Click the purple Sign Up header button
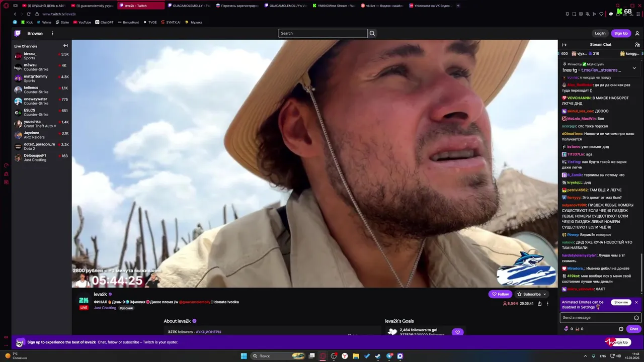 click(621, 33)
